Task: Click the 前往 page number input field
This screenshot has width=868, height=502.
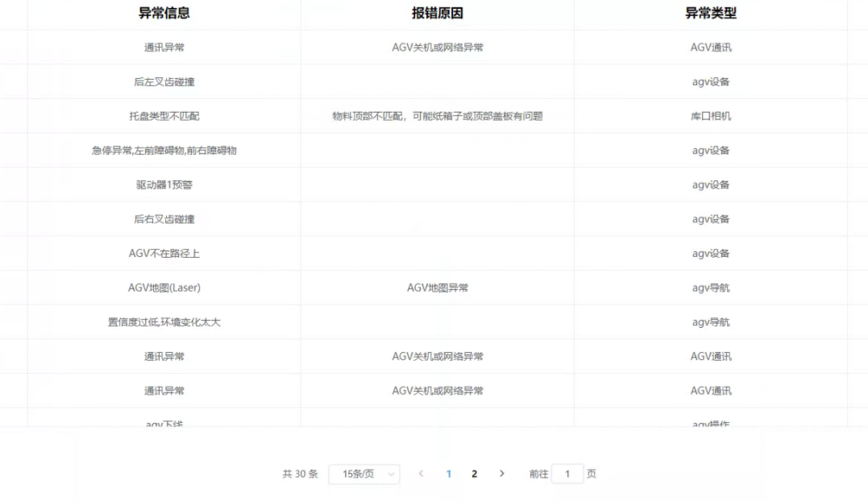Action: pos(567,474)
